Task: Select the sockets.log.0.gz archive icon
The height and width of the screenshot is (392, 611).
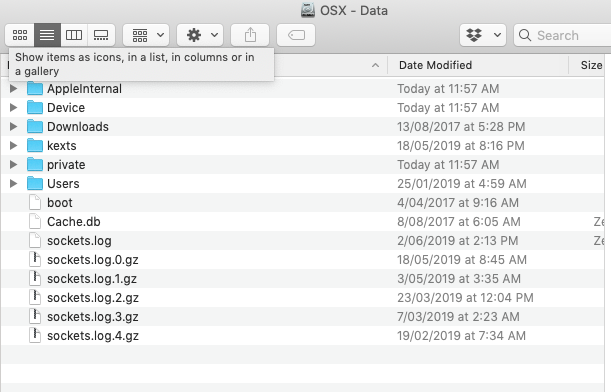Action: coord(35,260)
